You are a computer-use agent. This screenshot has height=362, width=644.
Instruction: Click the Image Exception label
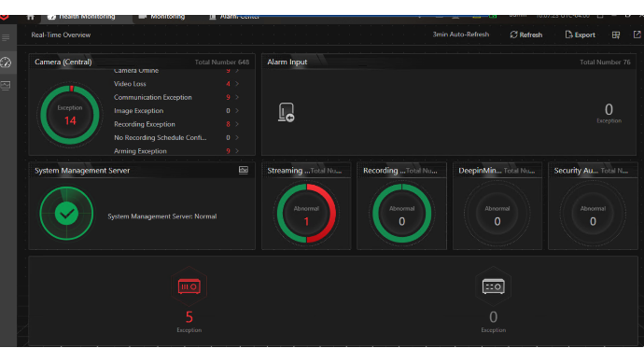tap(138, 111)
